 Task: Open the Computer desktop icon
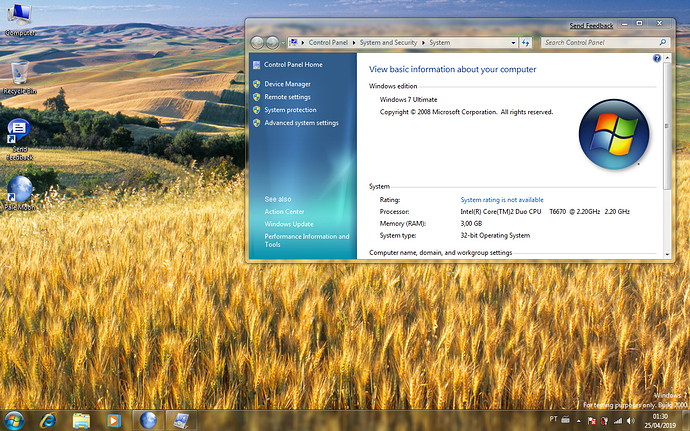(20, 20)
